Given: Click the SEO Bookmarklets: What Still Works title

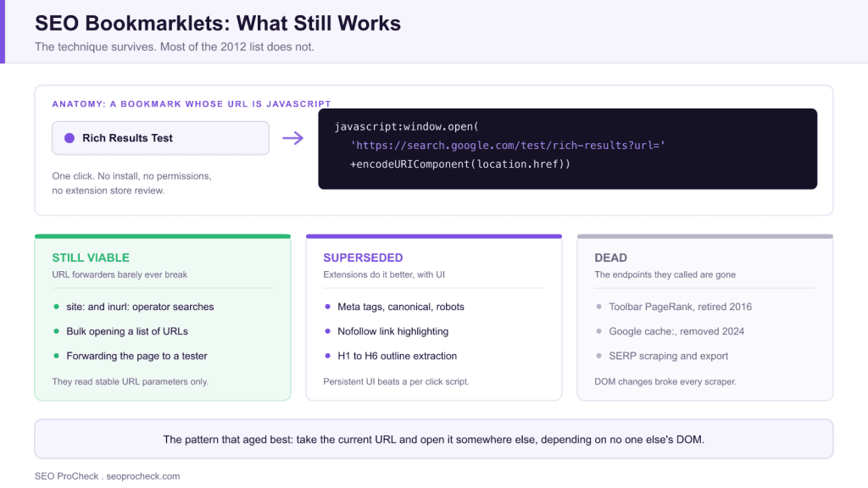Looking at the screenshot, I should pos(218,23).
